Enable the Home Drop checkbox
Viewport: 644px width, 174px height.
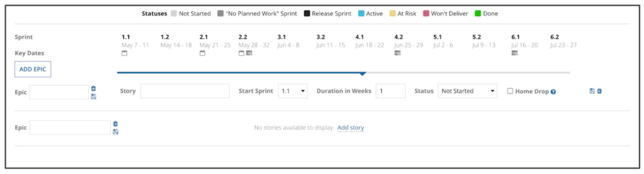(510, 91)
